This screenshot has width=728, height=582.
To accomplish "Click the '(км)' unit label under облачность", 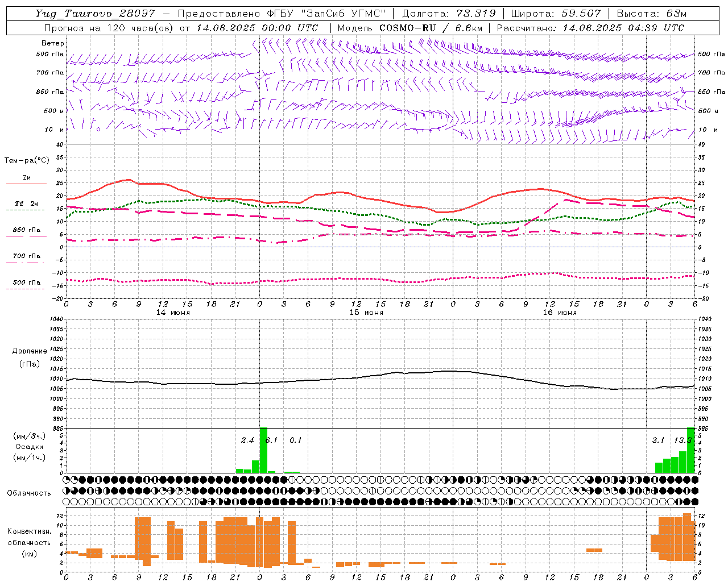I will (30, 554).
